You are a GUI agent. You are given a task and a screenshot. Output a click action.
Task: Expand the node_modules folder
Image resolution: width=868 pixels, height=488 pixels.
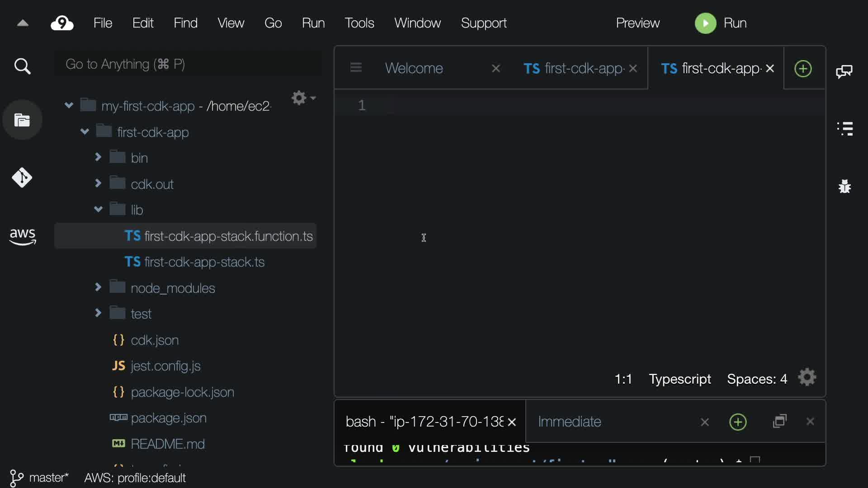tap(98, 287)
